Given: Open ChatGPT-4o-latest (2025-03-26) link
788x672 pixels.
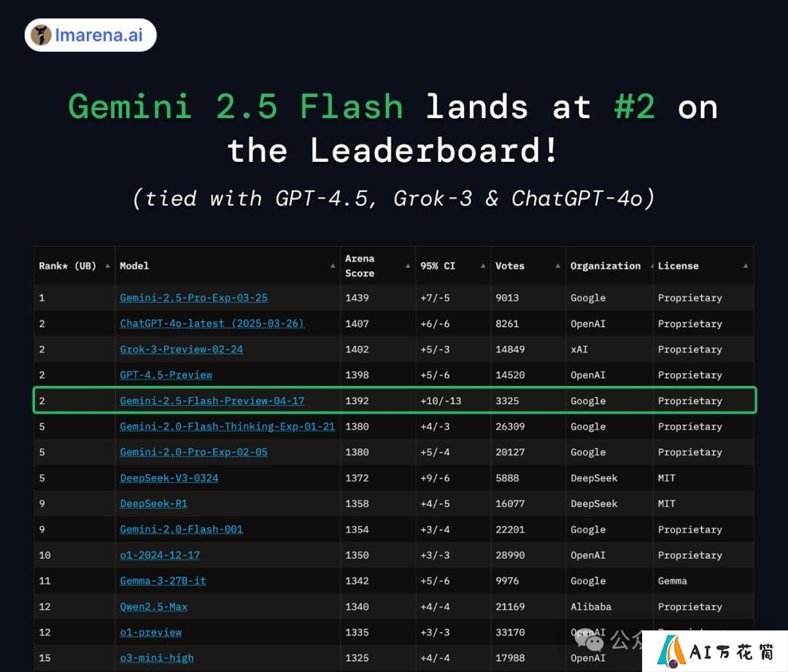Looking at the screenshot, I should pos(212,323).
